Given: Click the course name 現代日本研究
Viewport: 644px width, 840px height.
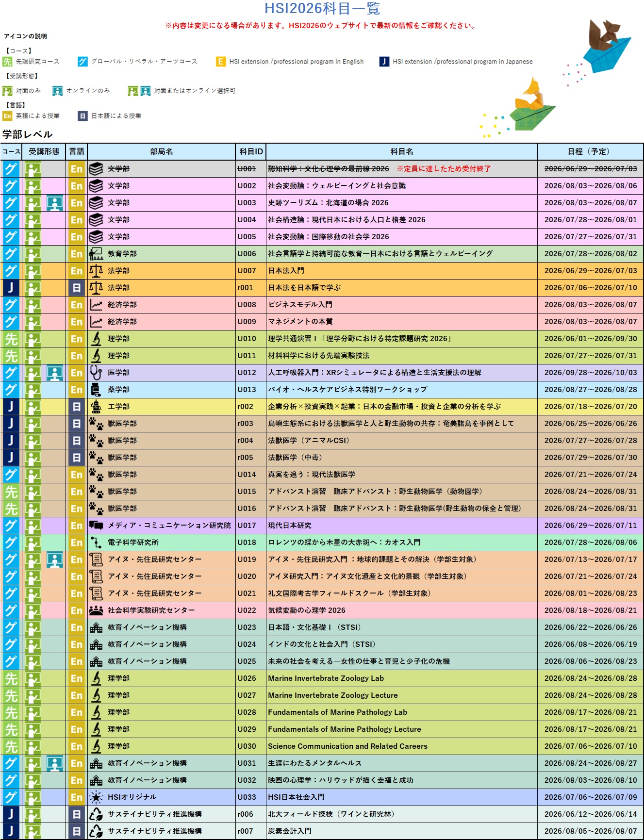Looking at the screenshot, I should coord(290,526).
